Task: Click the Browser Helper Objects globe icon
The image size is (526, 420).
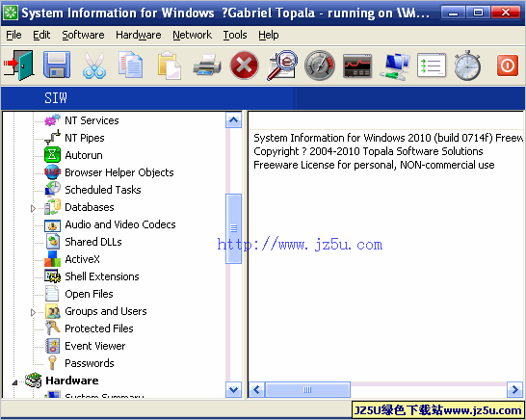Action: [52, 172]
